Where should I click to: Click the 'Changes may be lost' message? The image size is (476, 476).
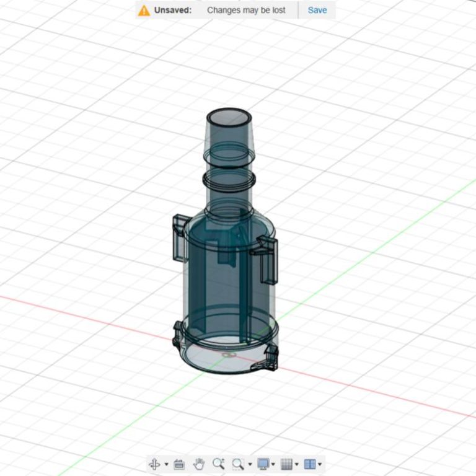coord(246,10)
